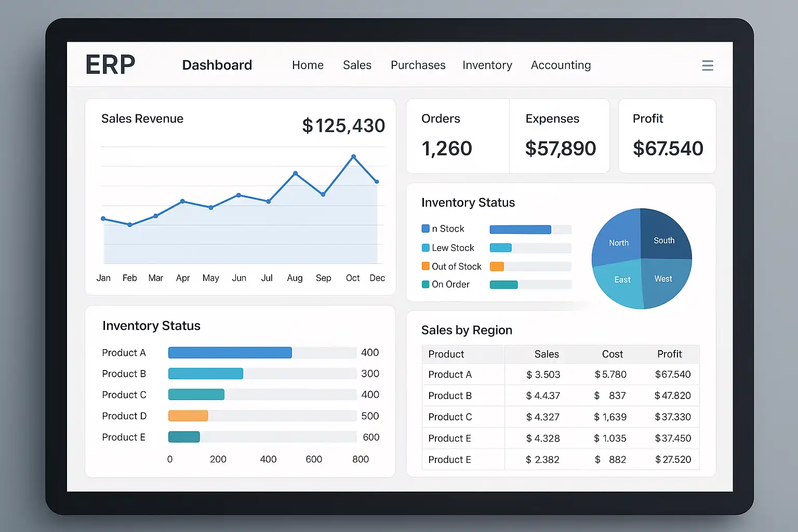Select the Dashboard tab
The height and width of the screenshot is (532, 798).
click(217, 65)
